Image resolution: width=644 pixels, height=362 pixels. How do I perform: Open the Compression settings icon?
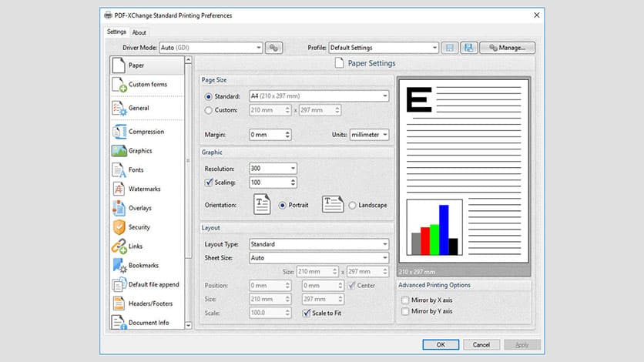(x=119, y=132)
